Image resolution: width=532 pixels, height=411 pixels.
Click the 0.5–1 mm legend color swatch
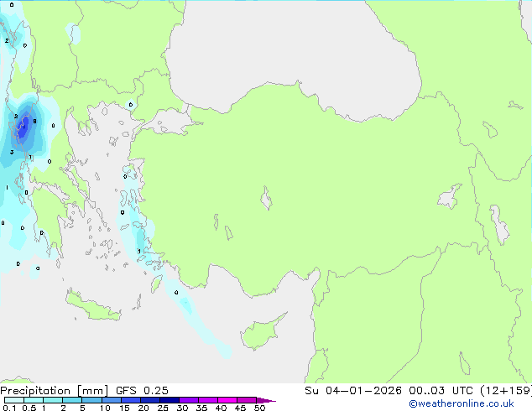(x=34, y=400)
